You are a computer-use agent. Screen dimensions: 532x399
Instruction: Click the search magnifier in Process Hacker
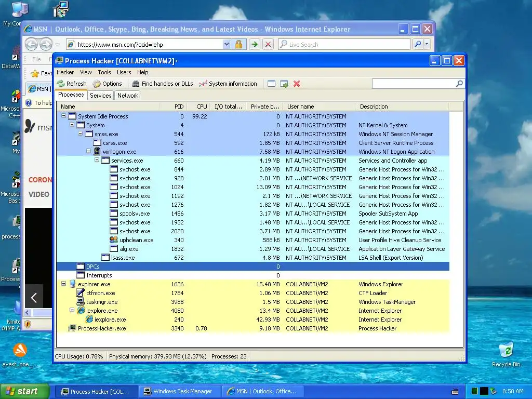click(459, 84)
